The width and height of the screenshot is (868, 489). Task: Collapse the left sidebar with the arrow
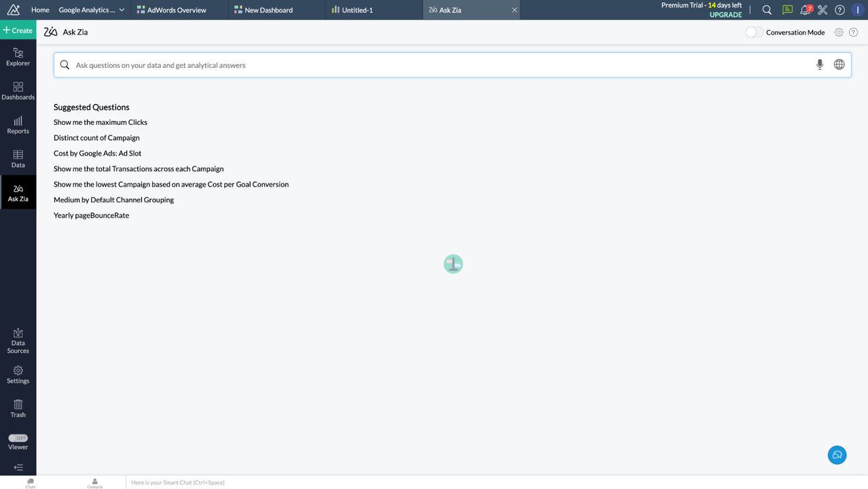(18, 468)
